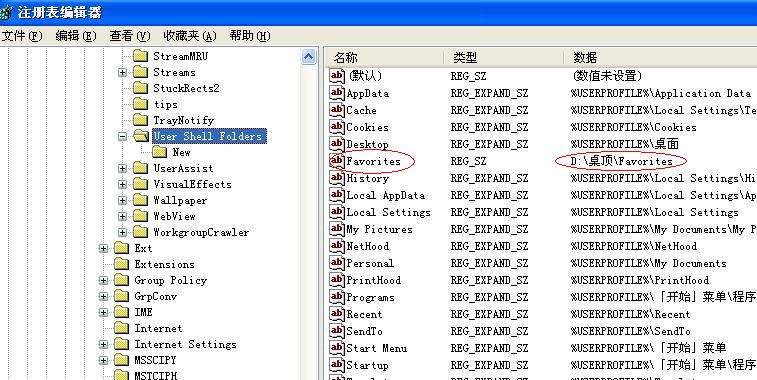Click the string icon beside History
757x380 pixels.
337,178
